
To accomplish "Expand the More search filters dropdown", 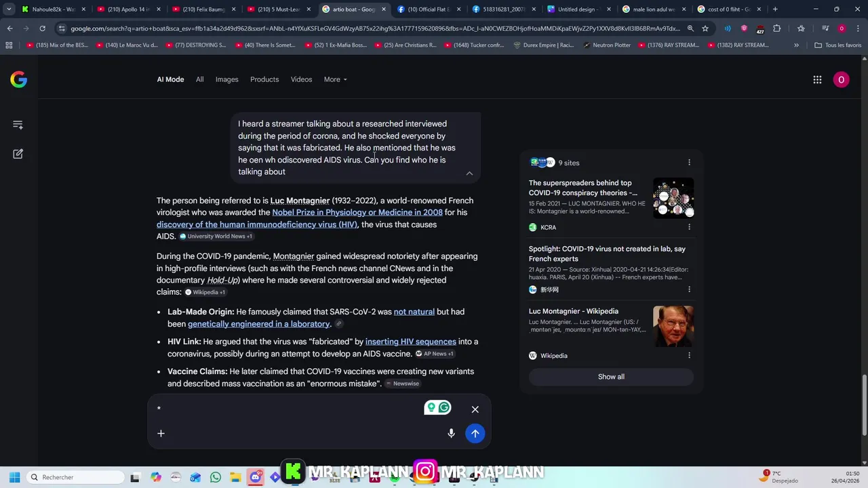I will tap(335, 79).
